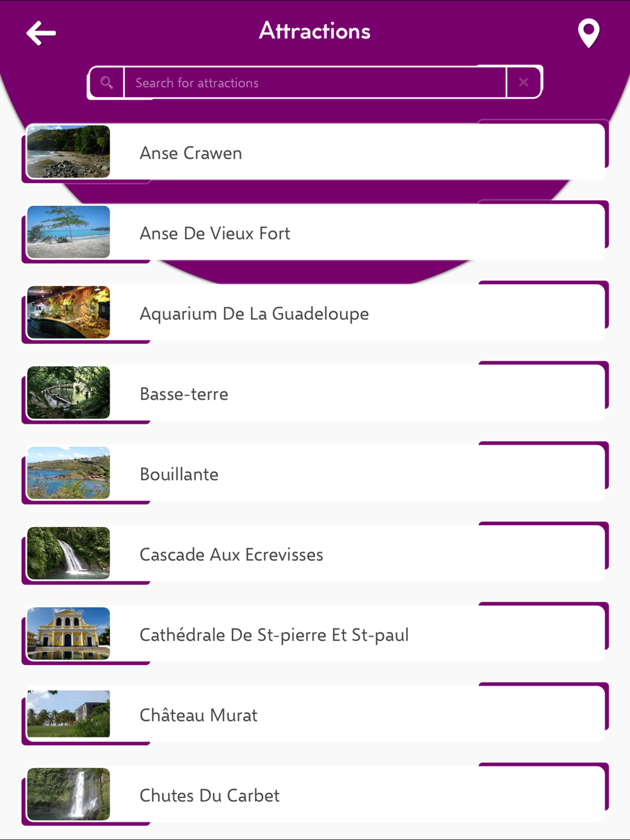Tap the Château Murat building photo

coord(69,714)
